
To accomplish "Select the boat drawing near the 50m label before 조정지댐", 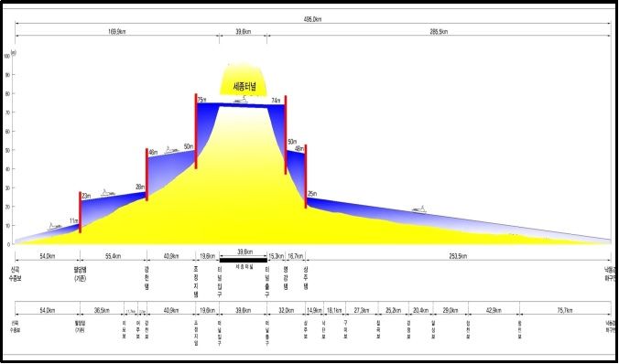I will (171, 150).
